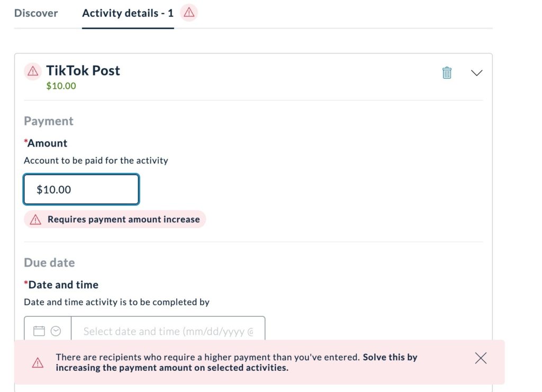Click the Payment section heading

[48, 121]
